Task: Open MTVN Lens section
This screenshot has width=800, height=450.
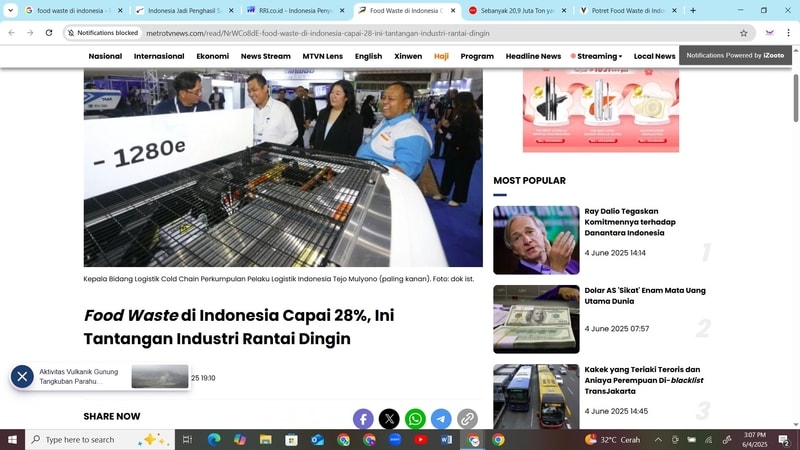Action: click(322, 56)
